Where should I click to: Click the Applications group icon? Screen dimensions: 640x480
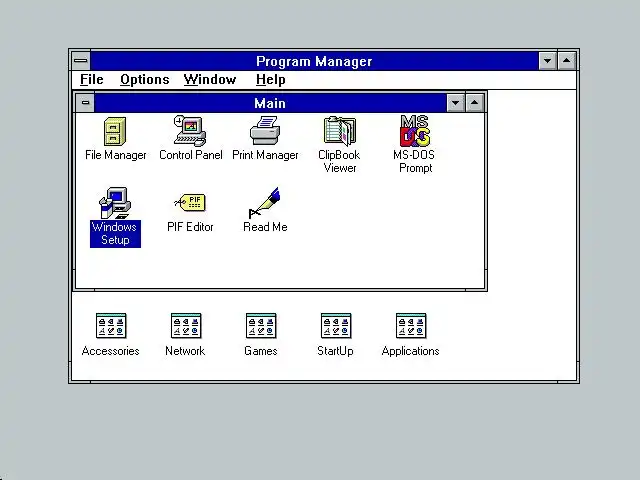click(411, 326)
